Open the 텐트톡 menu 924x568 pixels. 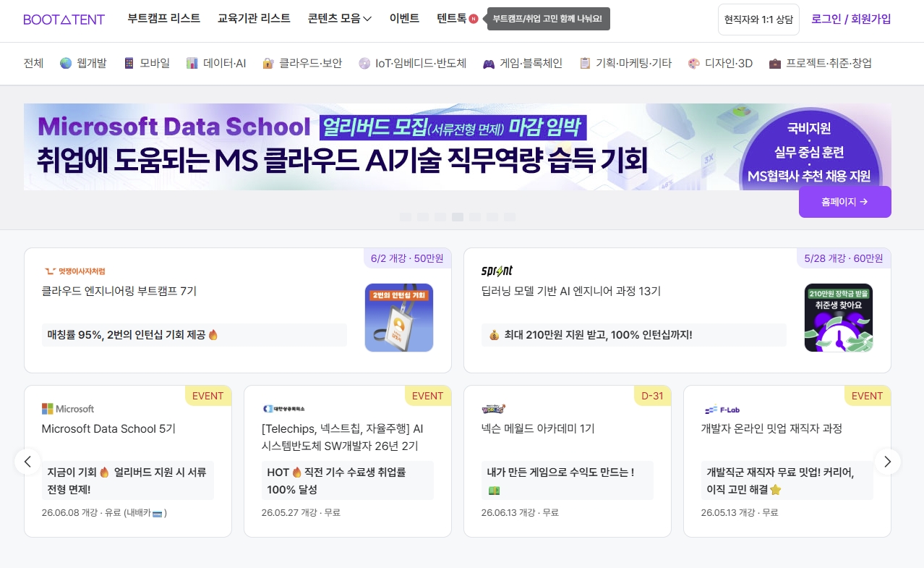click(452, 19)
